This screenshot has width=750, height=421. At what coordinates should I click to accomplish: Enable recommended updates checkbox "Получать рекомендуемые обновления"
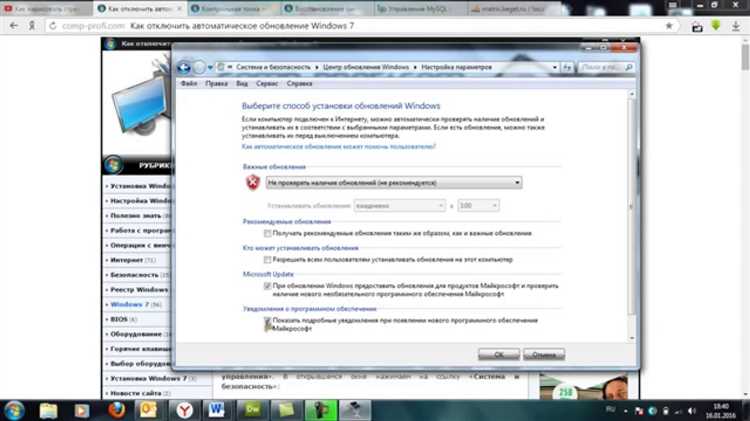267,233
